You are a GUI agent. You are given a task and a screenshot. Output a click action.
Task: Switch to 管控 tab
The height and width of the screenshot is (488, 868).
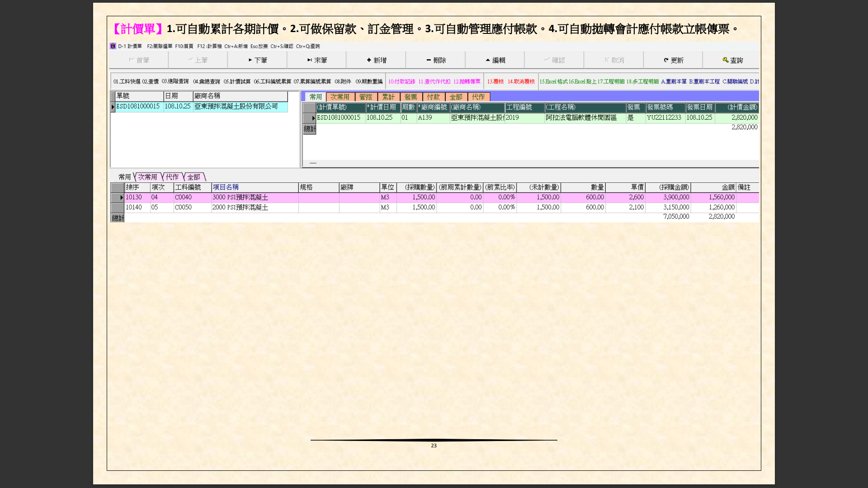pyautogui.click(x=366, y=97)
